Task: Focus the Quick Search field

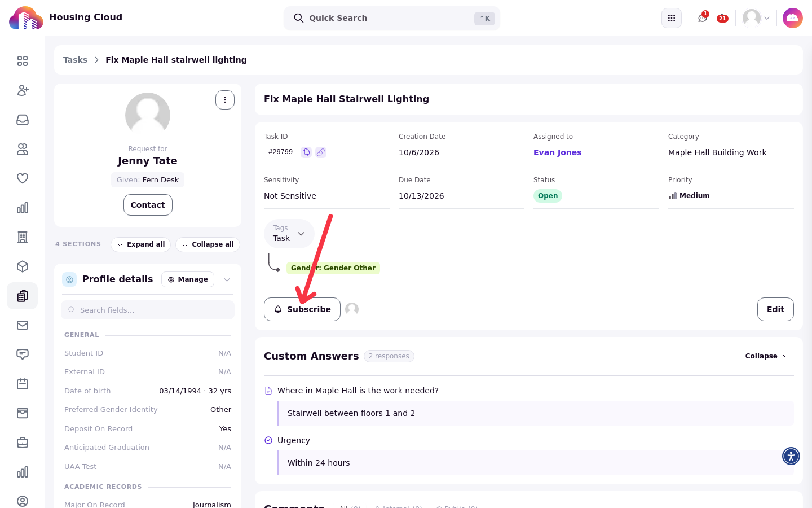Action: (x=392, y=18)
